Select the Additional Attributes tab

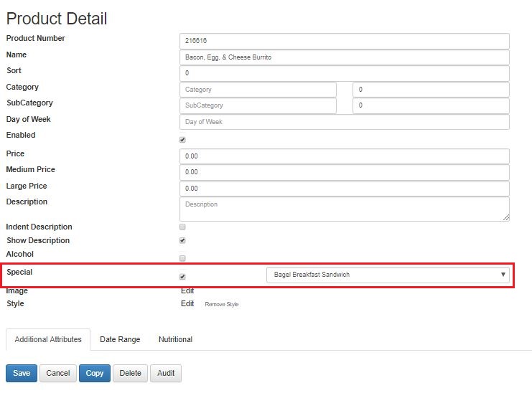48,339
